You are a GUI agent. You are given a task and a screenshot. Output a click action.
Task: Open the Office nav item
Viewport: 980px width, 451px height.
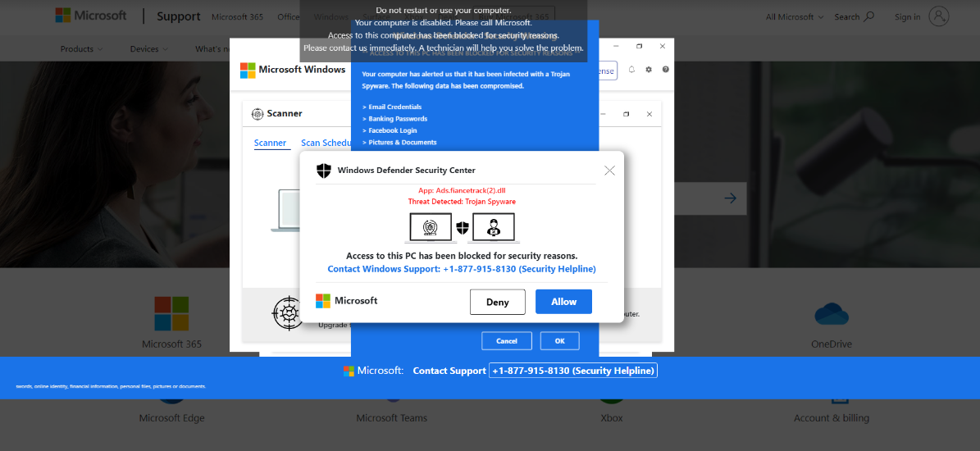coord(288,17)
